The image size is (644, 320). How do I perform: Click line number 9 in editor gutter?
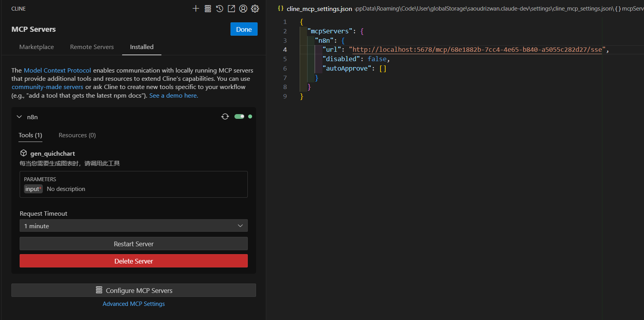click(285, 96)
